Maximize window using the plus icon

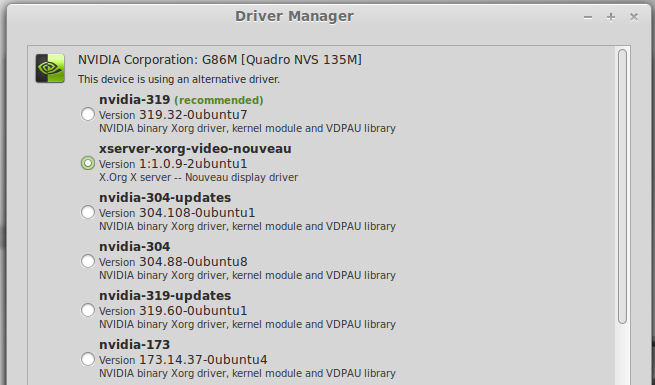point(611,17)
